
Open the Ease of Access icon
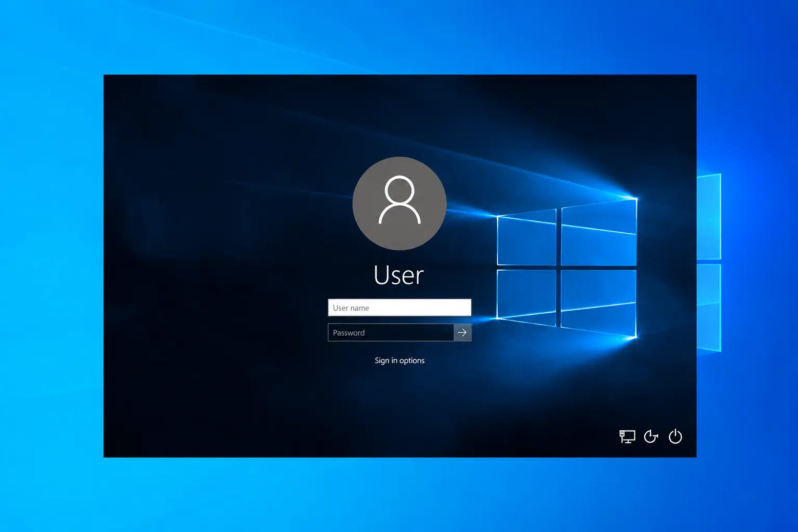pyautogui.click(x=651, y=436)
